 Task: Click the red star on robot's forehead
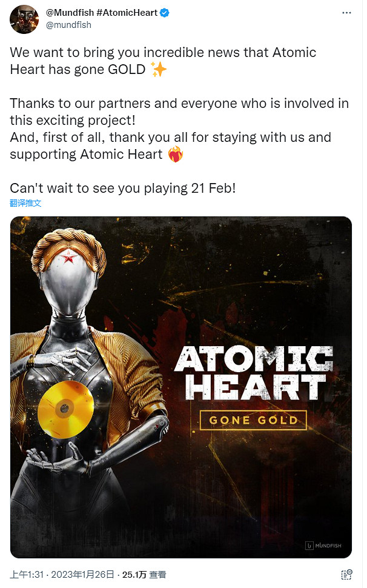coord(68,257)
